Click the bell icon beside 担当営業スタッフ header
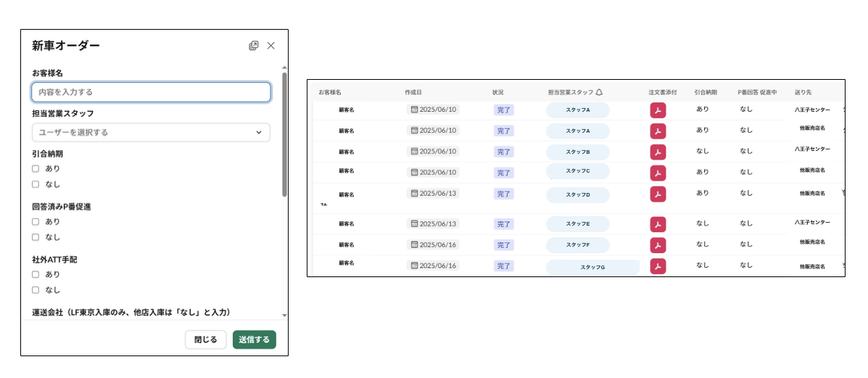This screenshot has width=868, height=378. point(599,93)
